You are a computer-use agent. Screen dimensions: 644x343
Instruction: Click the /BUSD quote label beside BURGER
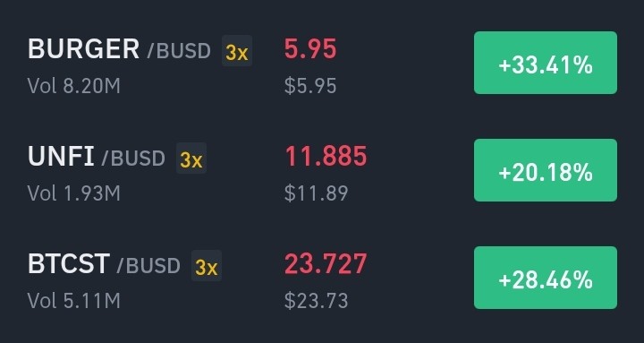pos(179,50)
